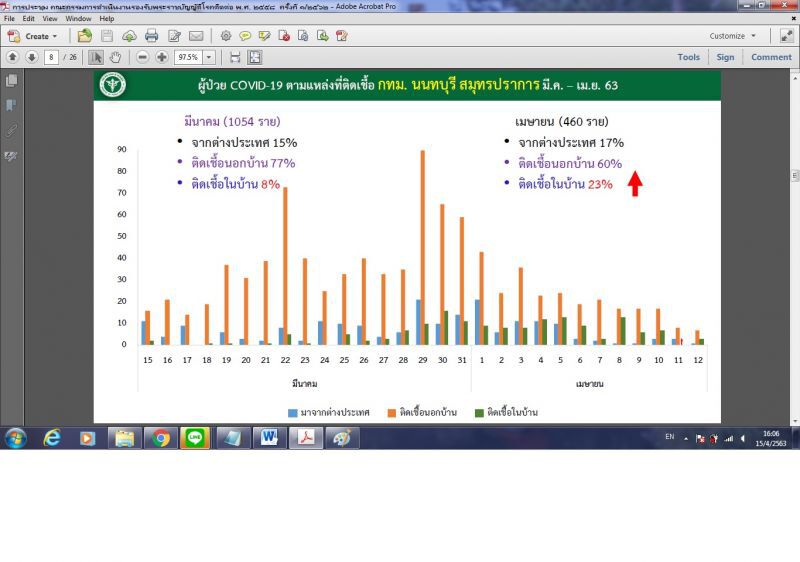Click the volume speaker tray icon

(743, 438)
